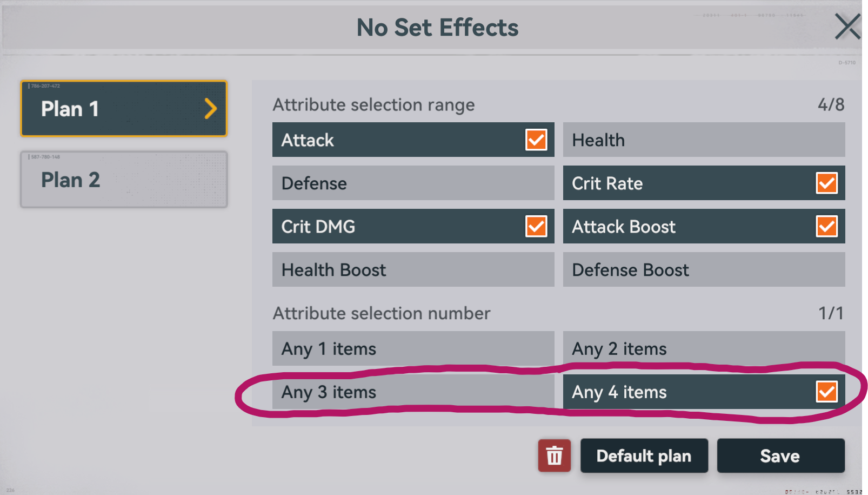The height and width of the screenshot is (495, 868).
Task: Select the Defense attribute option
Action: [x=413, y=183]
